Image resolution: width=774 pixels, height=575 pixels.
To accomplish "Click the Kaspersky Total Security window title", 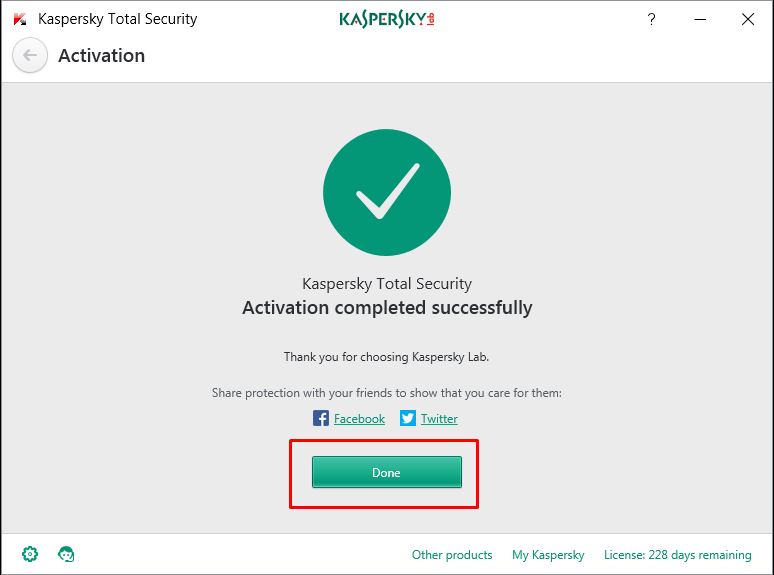I will tap(117, 19).
